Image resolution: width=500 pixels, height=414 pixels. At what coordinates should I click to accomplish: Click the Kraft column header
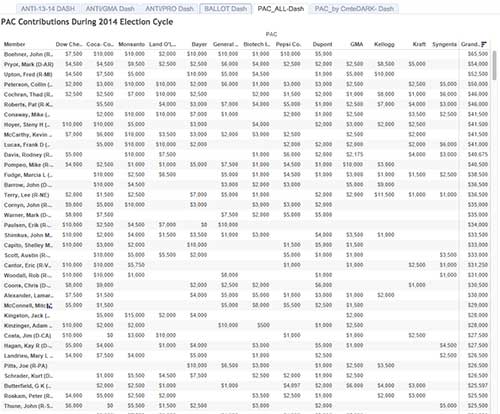[419, 44]
